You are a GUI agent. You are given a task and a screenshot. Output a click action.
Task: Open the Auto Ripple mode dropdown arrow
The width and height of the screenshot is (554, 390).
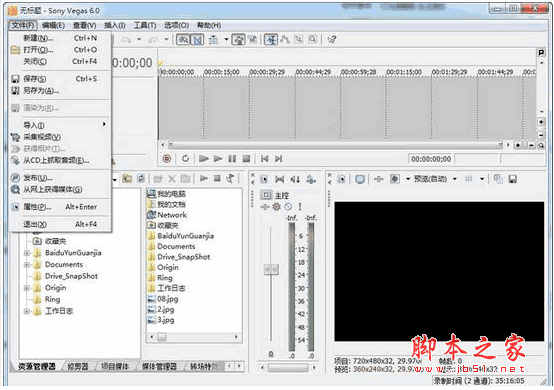226,39
